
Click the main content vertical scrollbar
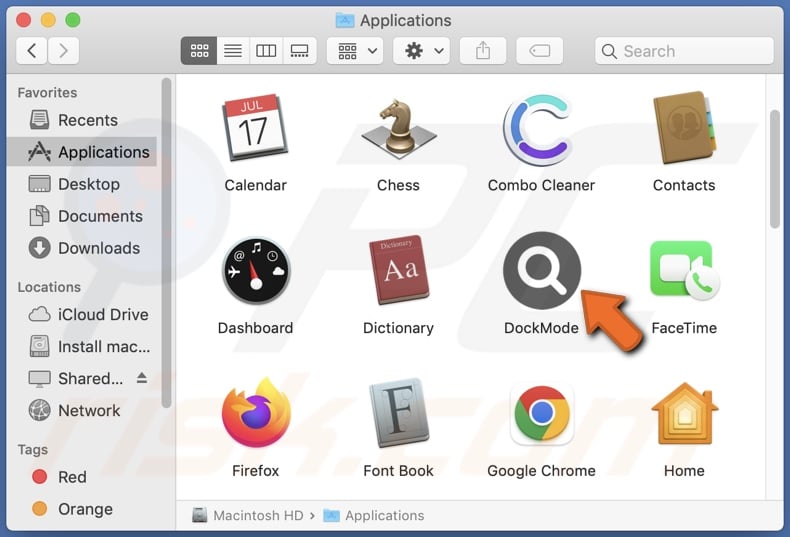(x=775, y=169)
